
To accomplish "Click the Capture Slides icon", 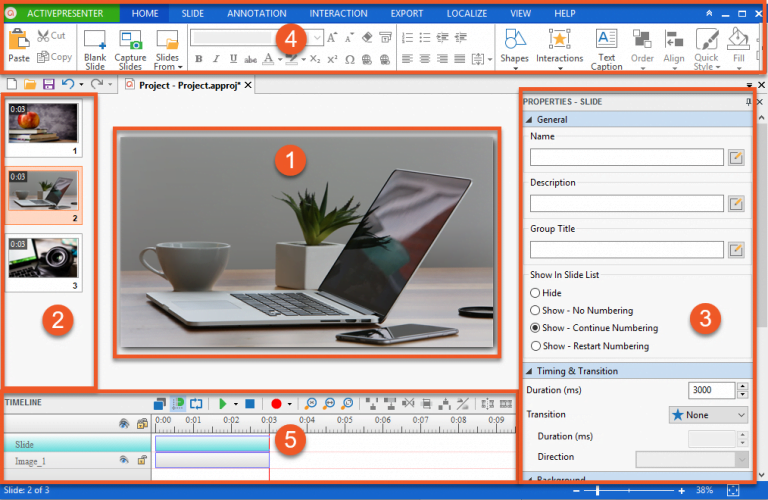I will [x=130, y=40].
